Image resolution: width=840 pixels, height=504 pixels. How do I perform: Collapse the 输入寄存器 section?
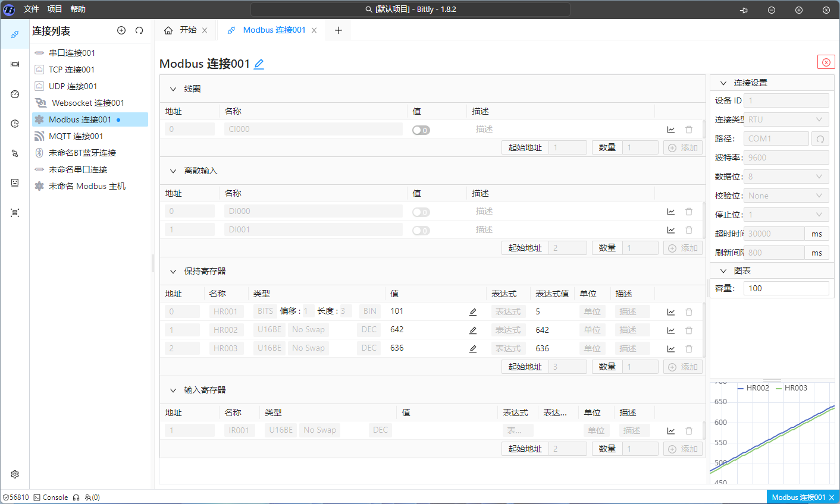173,390
